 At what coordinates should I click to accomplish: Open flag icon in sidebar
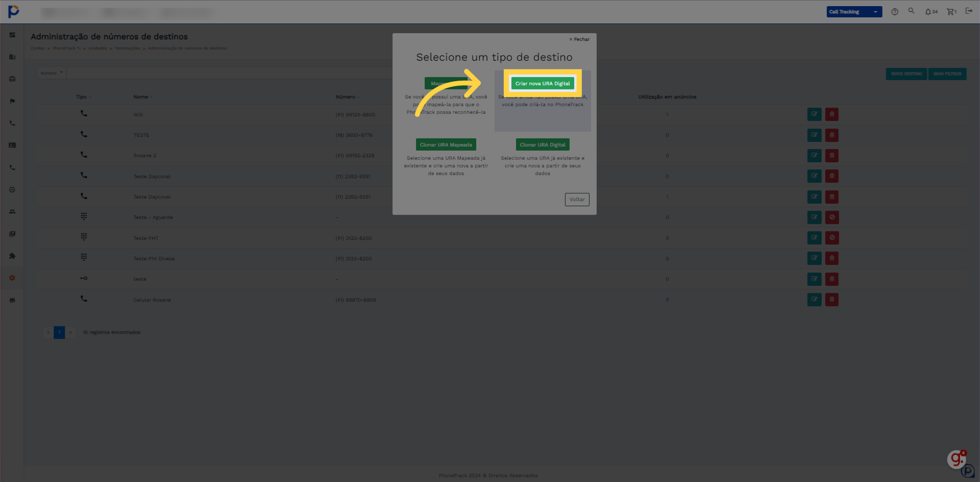click(x=12, y=101)
